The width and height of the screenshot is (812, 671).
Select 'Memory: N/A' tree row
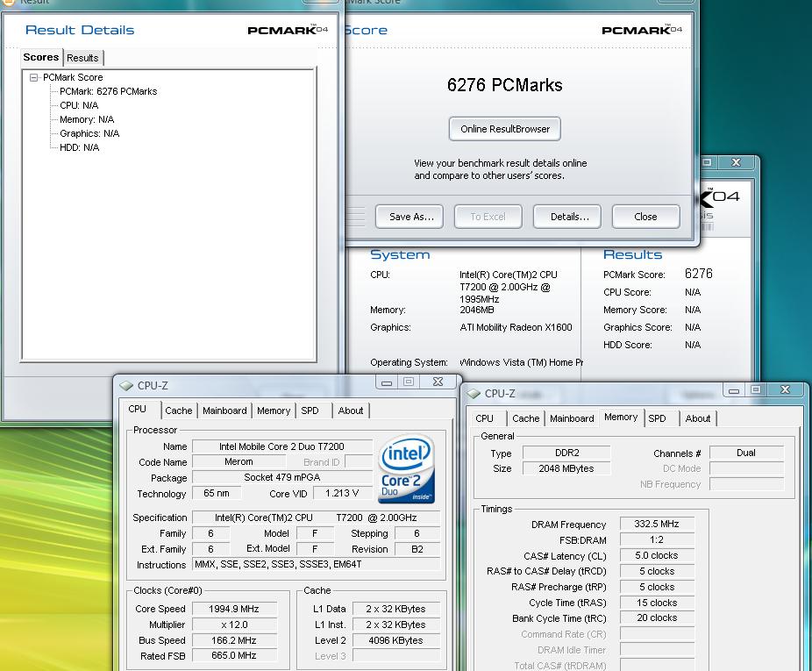point(87,119)
